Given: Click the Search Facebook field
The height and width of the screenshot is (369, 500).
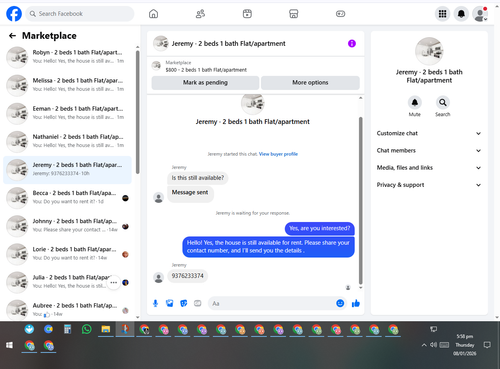Looking at the screenshot, I should 80,14.
